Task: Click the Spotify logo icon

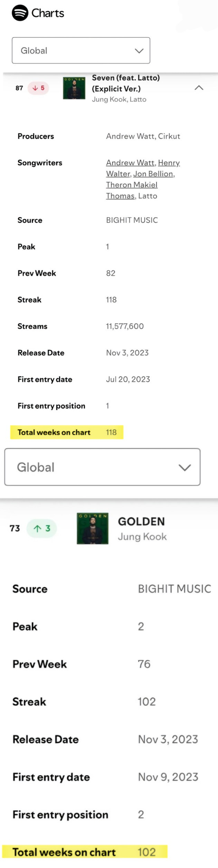Action: tap(20, 13)
